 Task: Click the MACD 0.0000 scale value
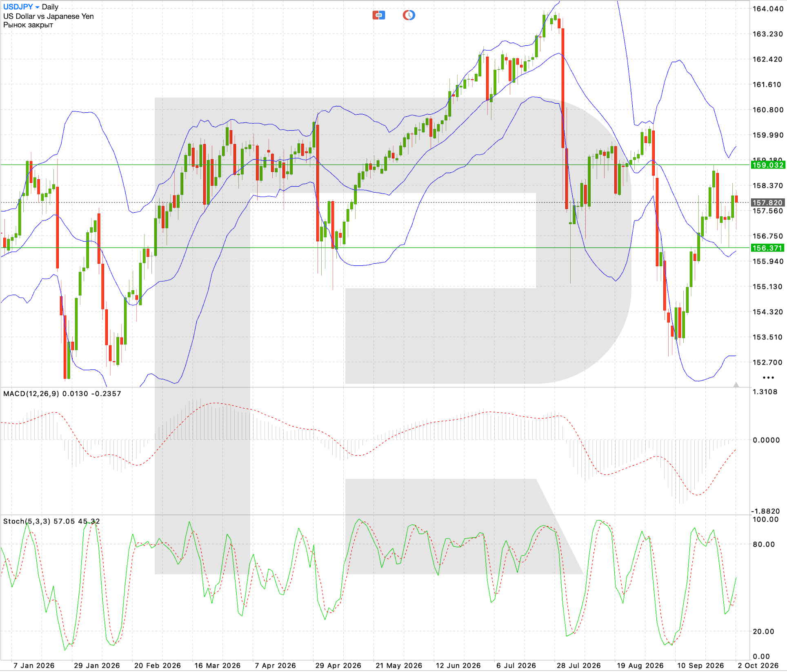(766, 440)
